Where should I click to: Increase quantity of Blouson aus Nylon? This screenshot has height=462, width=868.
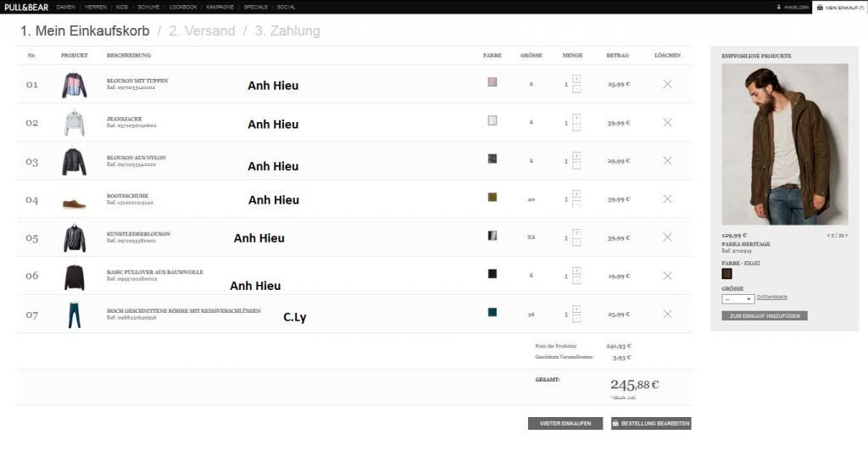click(x=576, y=155)
